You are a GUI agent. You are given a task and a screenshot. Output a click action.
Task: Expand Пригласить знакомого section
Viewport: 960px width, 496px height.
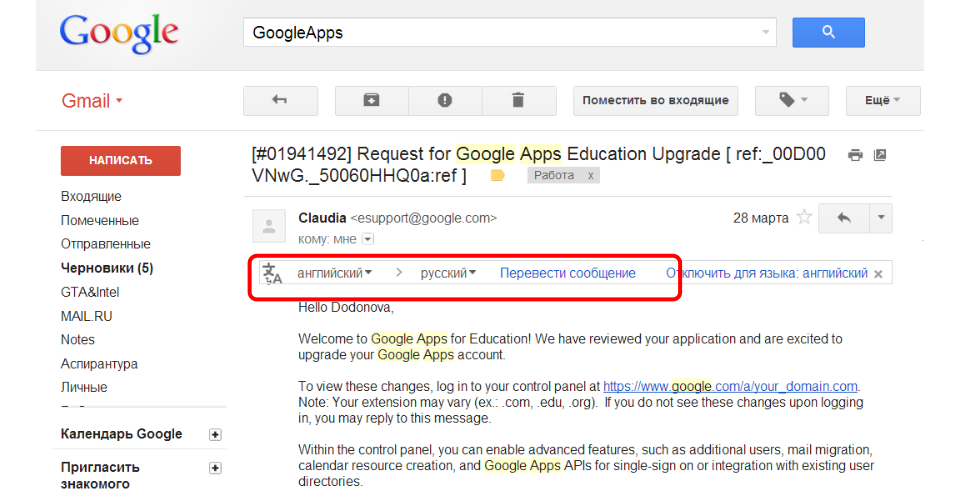coord(215,468)
